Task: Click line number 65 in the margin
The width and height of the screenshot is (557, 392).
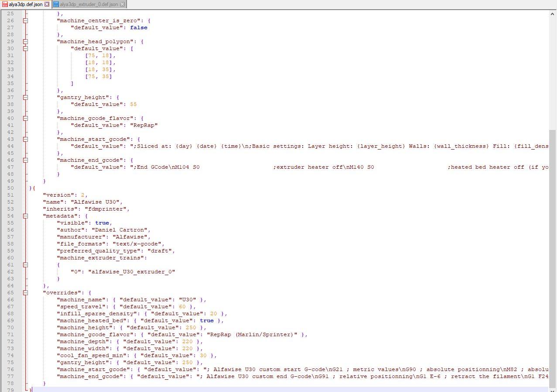Action: (x=10, y=293)
